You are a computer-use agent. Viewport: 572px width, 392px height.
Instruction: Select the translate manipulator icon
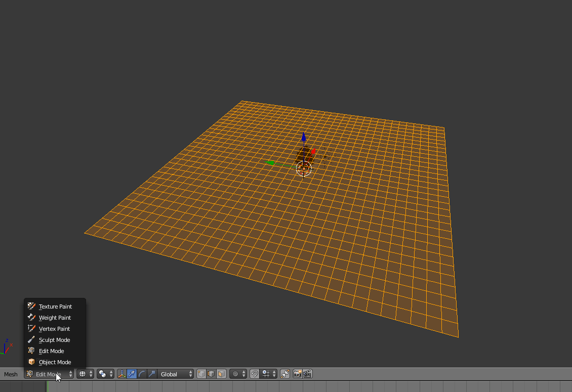pos(131,374)
